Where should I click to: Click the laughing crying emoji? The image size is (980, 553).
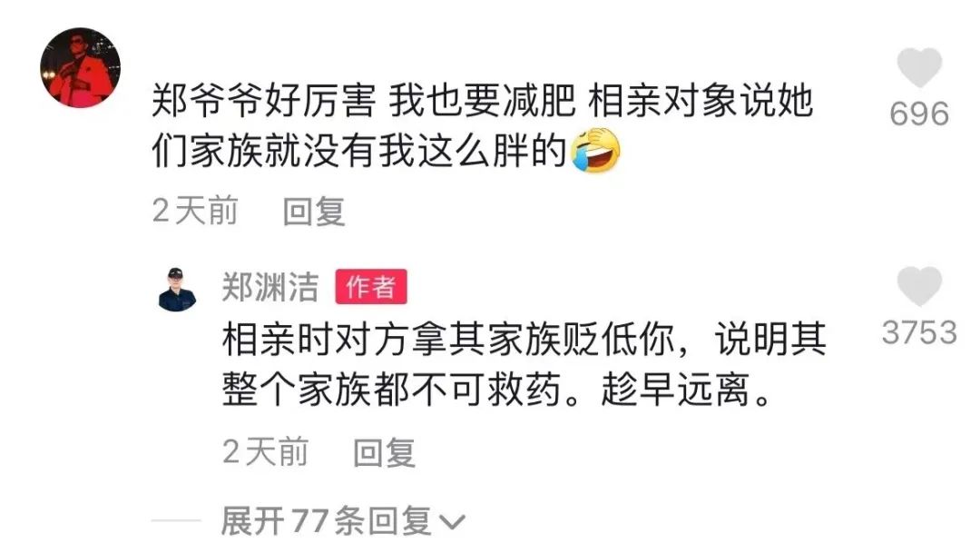(596, 151)
